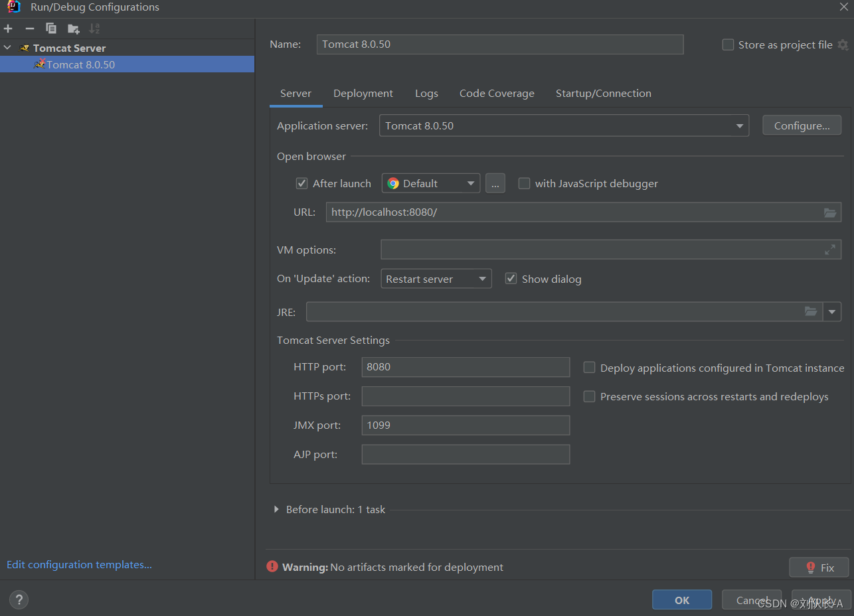This screenshot has width=854, height=616.
Task: Open the JRE dropdown arrow
Action: click(832, 311)
